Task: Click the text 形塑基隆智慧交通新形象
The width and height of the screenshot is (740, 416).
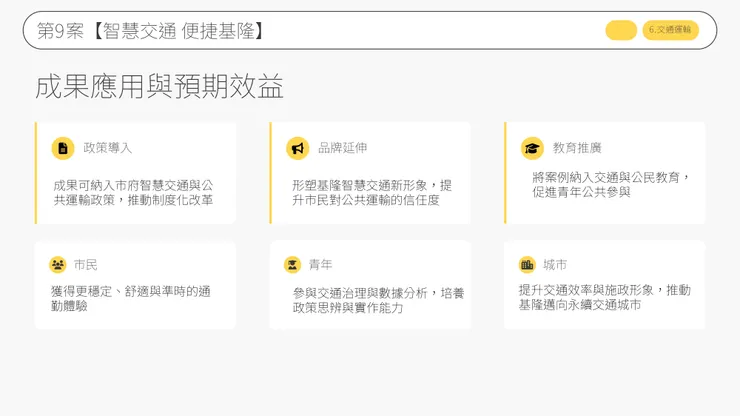Action: [359, 185]
